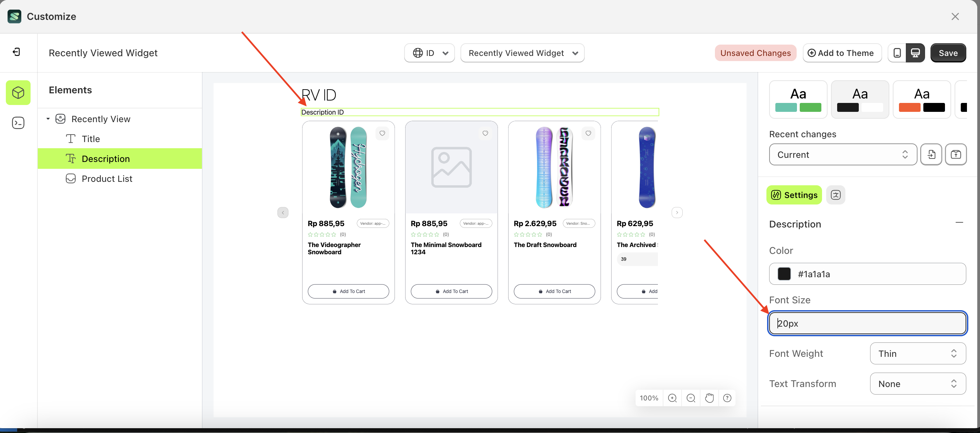The image size is (980, 433).
Task: Switch to the Settings tab
Action: [x=794, y=195]
